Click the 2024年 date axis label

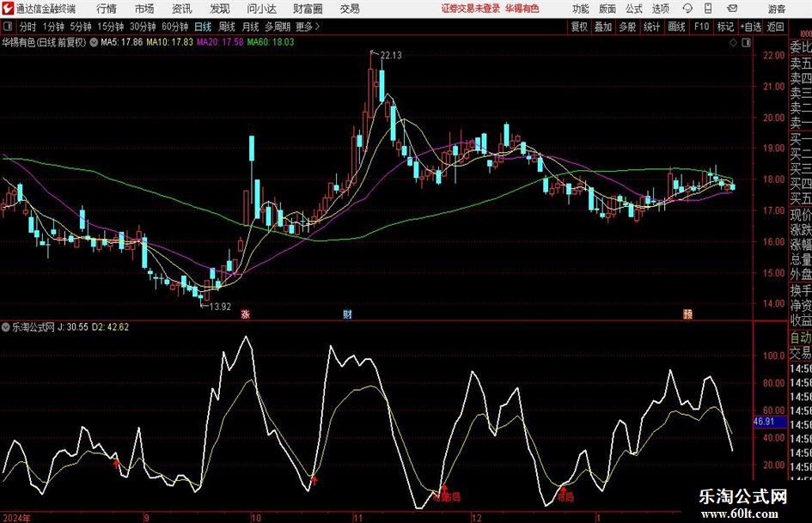pos(16,518)
